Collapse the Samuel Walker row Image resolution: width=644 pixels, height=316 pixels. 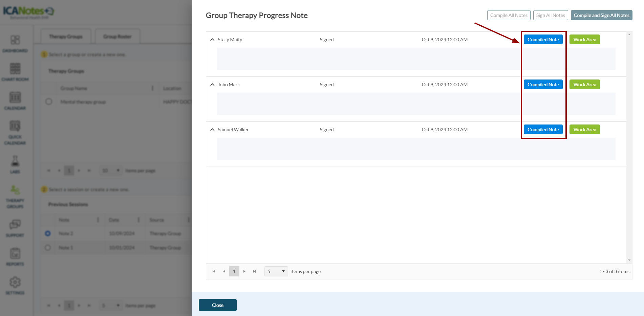click(x=212, y=130)
